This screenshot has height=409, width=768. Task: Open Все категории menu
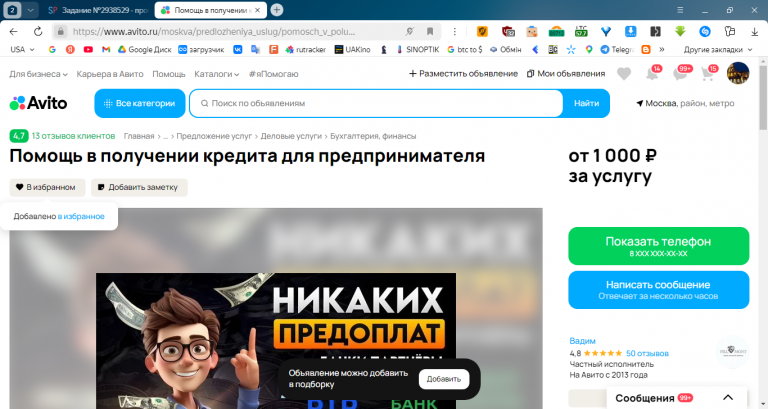140,103
